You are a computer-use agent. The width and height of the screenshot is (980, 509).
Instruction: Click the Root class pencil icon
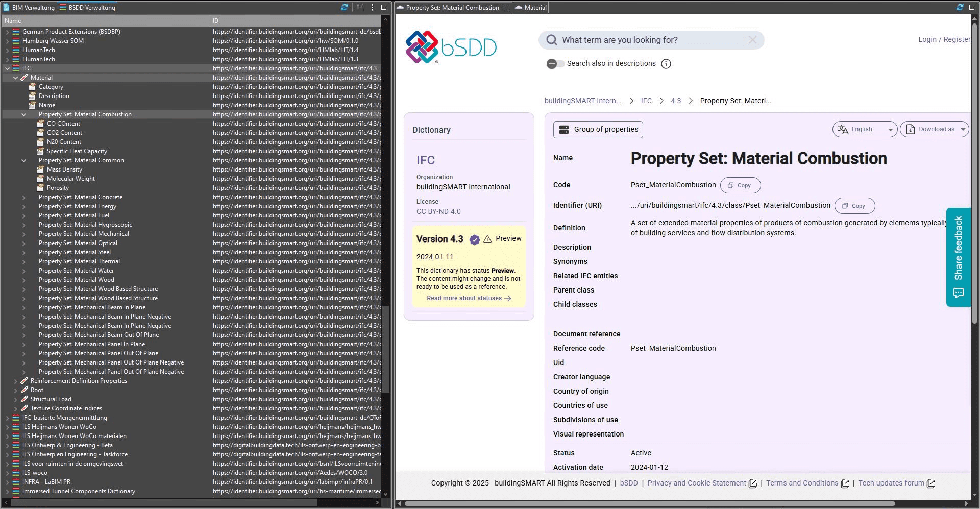click(24, 390)
